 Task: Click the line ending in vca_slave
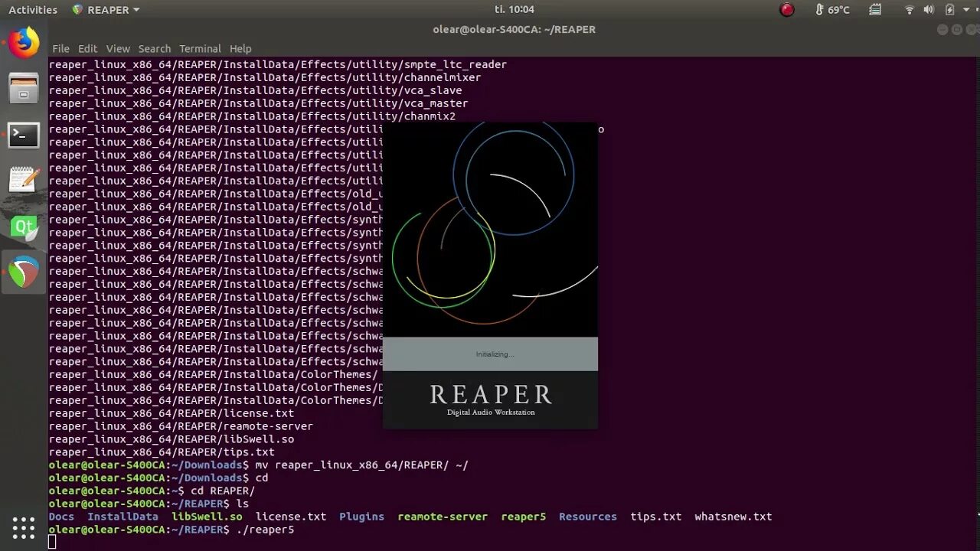point(255,90)
